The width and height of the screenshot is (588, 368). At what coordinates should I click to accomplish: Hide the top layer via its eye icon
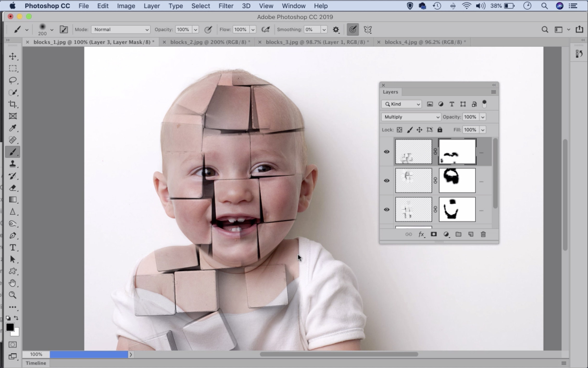click(387, 152)
